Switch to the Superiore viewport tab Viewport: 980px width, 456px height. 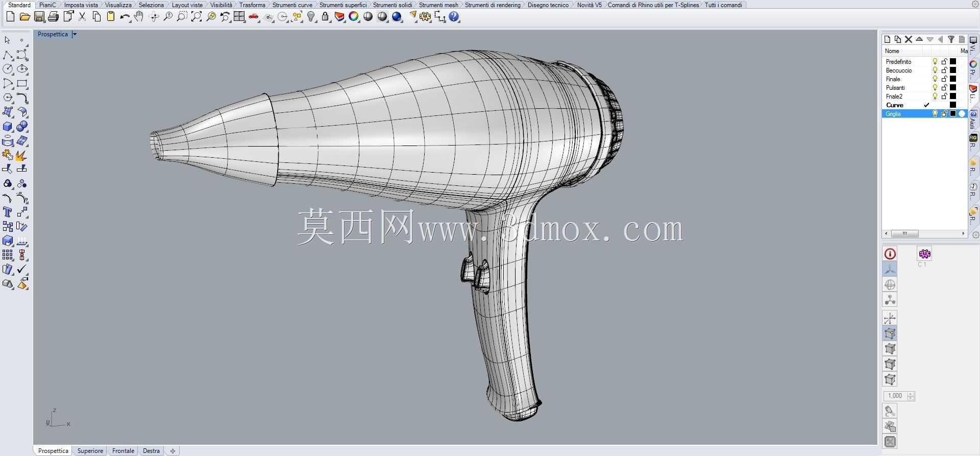(x=90, y=451)
